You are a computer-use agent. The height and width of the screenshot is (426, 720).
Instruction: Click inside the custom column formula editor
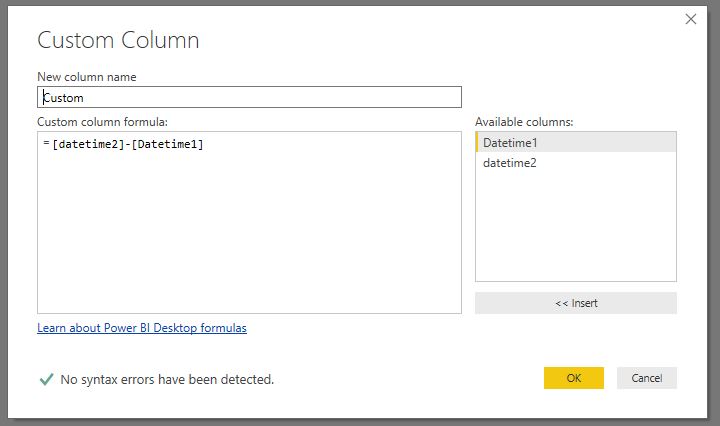[x=249, y=223]
